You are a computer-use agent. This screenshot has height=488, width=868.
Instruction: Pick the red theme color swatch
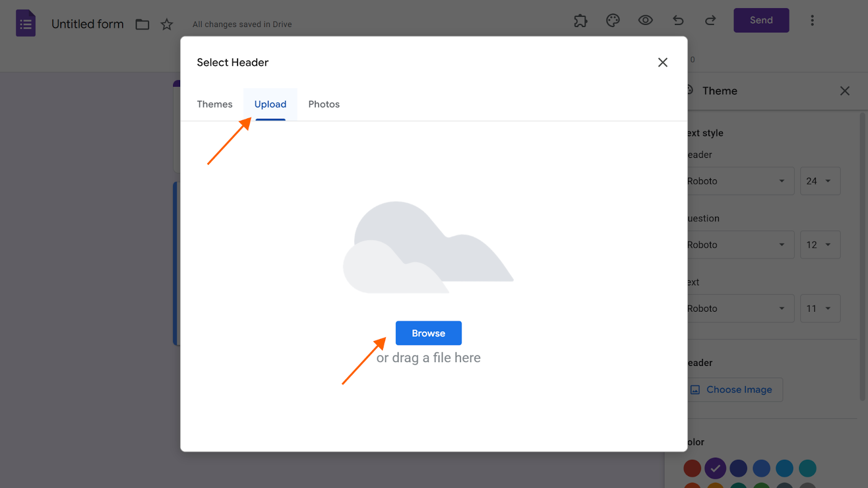(x=692, y=468)
